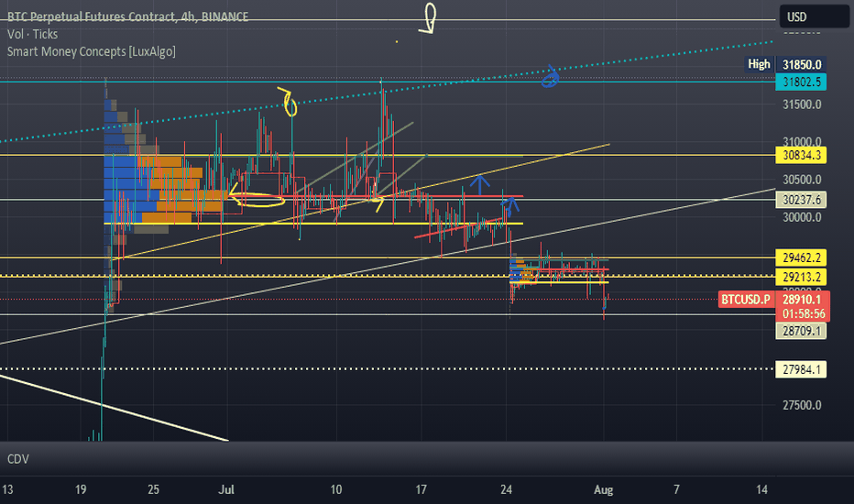Click date 19 on time axis
Image resolution: width=854 pixels, height=504 pixels.
pos(81,490)
